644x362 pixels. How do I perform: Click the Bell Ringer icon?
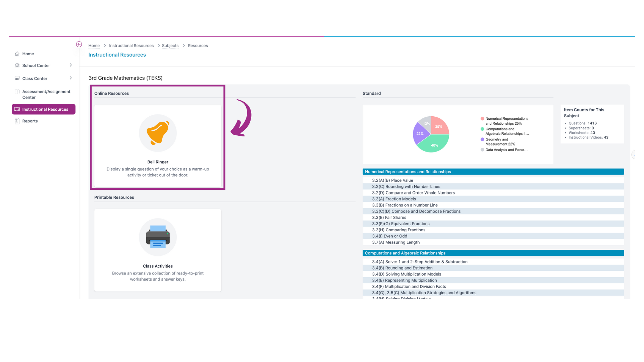click(158, 133)
